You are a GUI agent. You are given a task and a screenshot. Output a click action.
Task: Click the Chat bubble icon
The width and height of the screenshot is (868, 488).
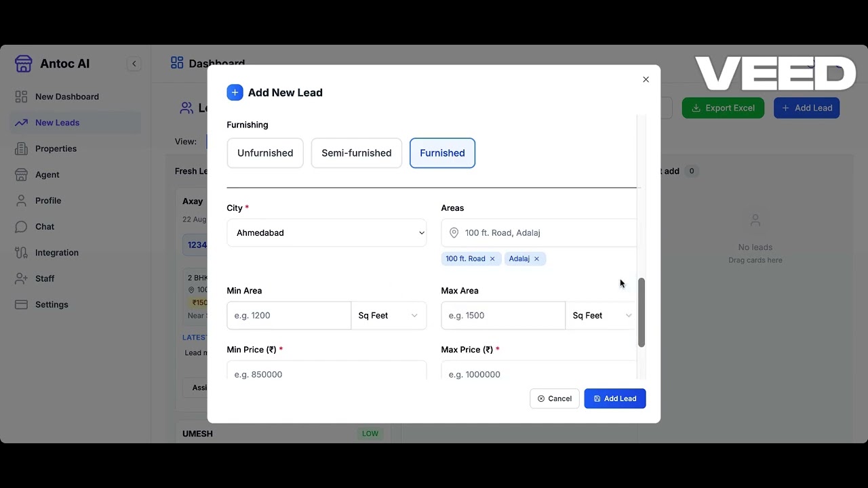(22, 226)
